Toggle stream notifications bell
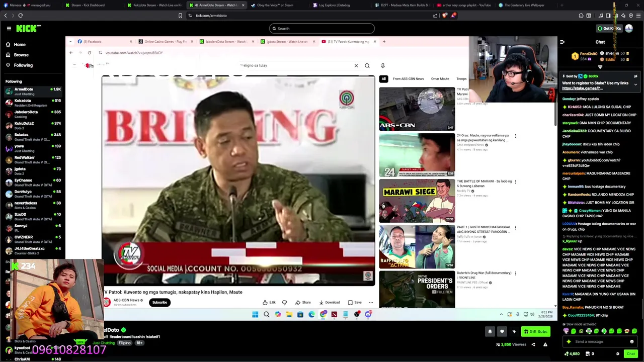Viewport: 644px width, 362px height. (x=490, y=332)
